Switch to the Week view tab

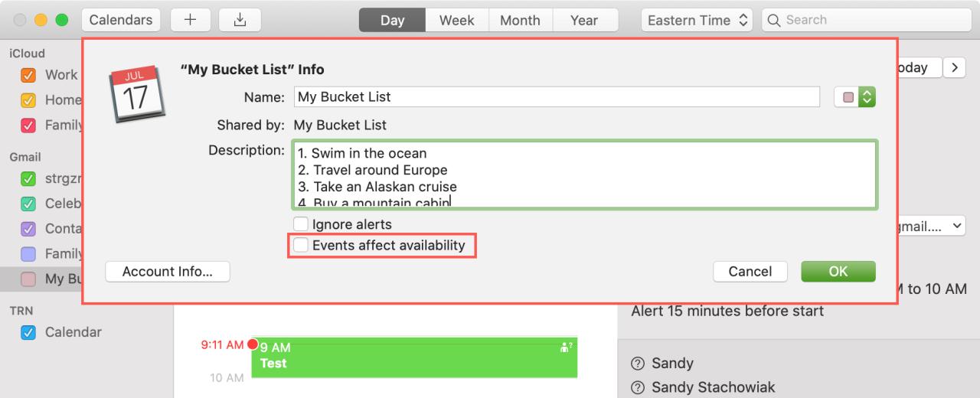tap(456, 21)
